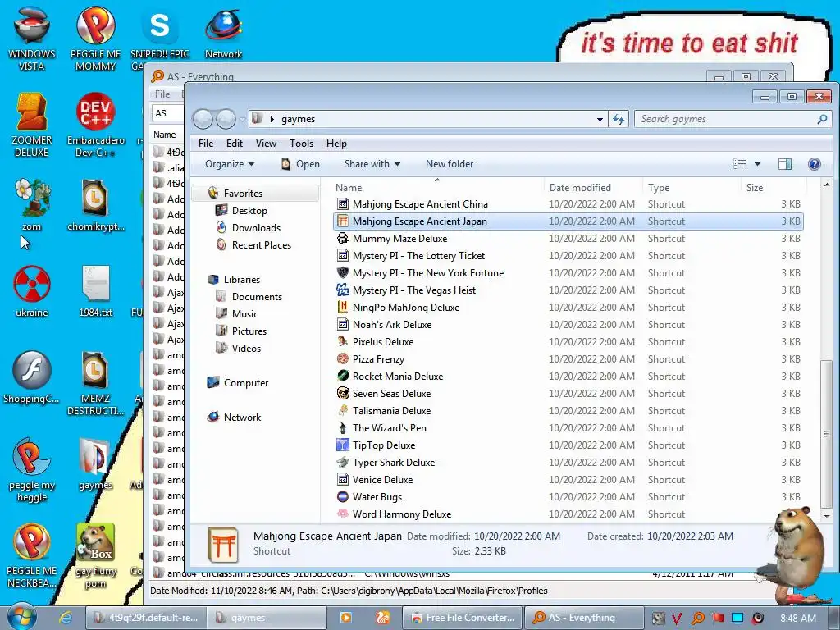Sort files by the Name column header

pos(437,188)
